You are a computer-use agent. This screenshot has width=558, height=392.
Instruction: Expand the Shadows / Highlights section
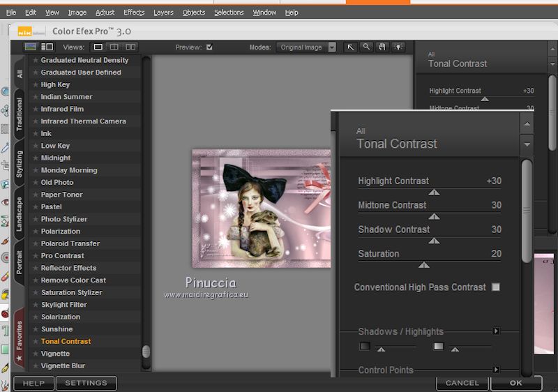tap(496, 331)
